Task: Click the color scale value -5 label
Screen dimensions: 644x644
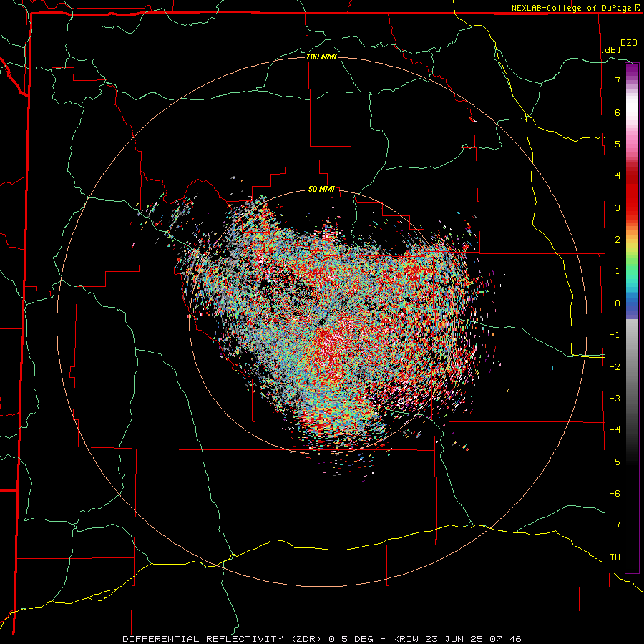Action: tap(615, 462)
